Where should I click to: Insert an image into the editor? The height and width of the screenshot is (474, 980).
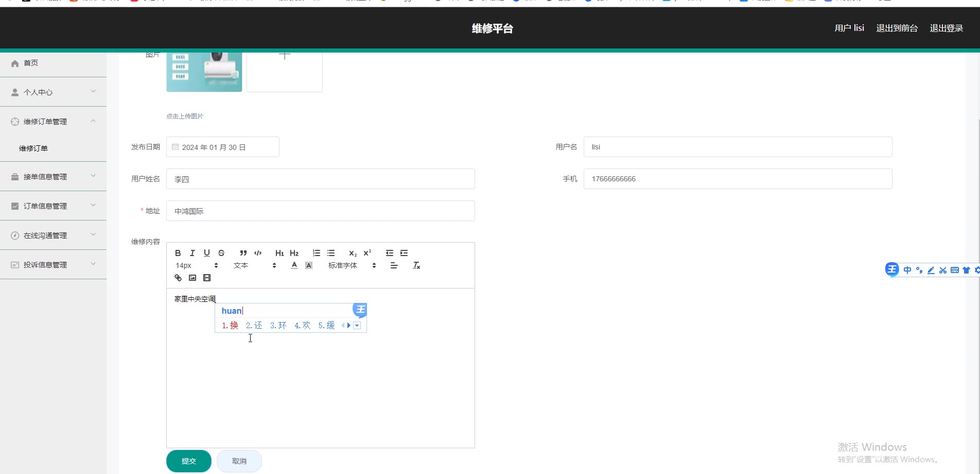point(192,278)
